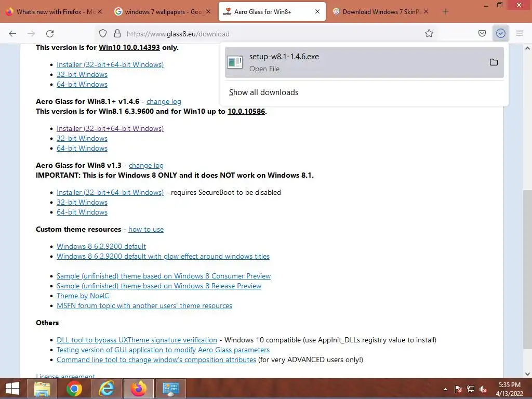The height and width of the screenshot is (399, 532).
Task: Click the page vertical scrollbar thumb
Action: 527,270
